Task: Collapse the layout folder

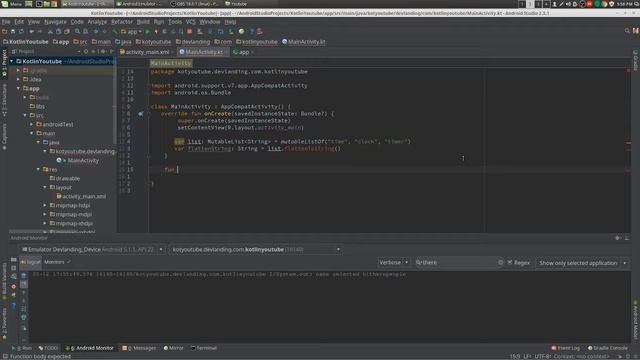Action: (x=45, y=187)
